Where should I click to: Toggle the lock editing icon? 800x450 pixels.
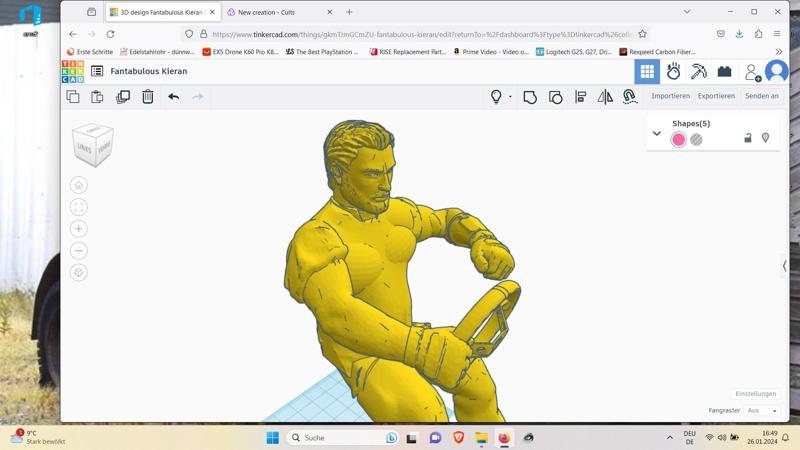tap(748, 138)
